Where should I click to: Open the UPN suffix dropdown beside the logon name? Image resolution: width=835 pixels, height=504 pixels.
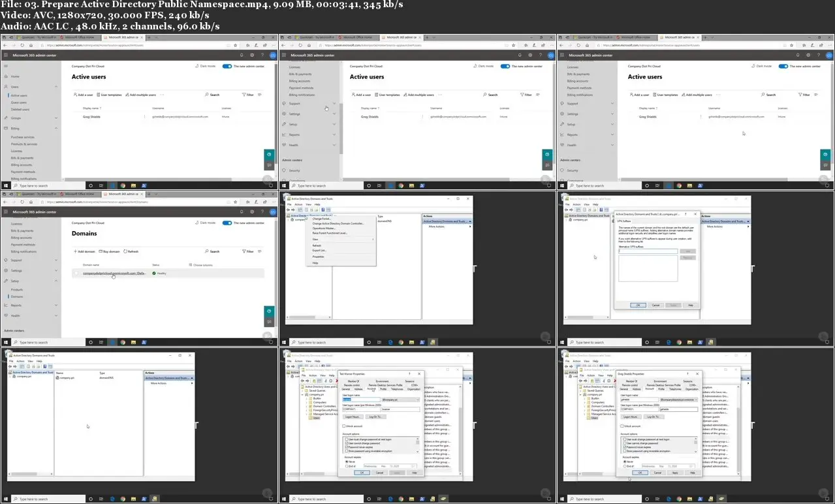tap(418, 400)
